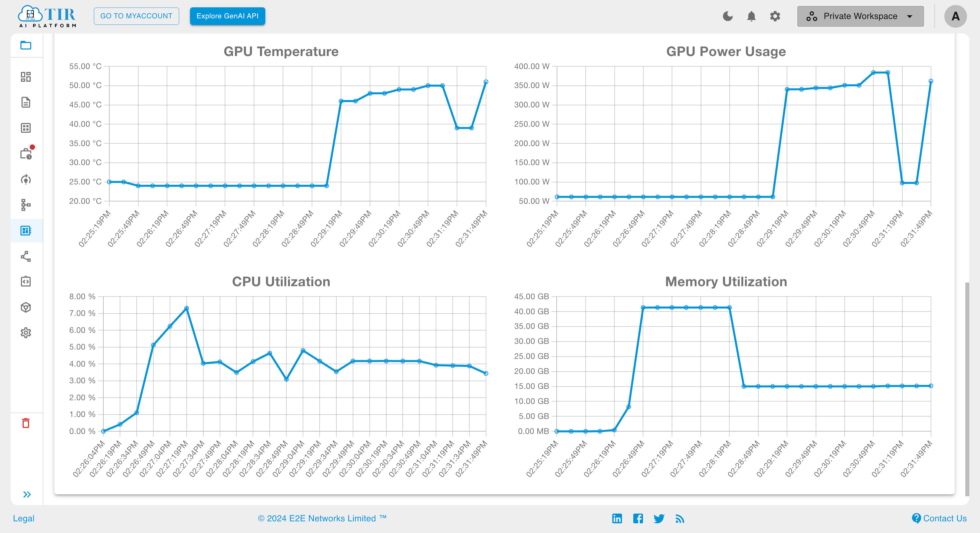
Task: Click GPU Temperature last data point
Action: point(486,82)
